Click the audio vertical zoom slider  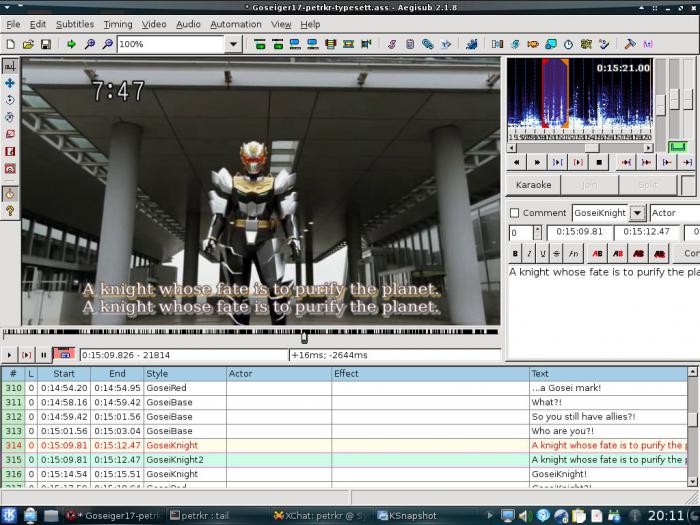(674, 99)
